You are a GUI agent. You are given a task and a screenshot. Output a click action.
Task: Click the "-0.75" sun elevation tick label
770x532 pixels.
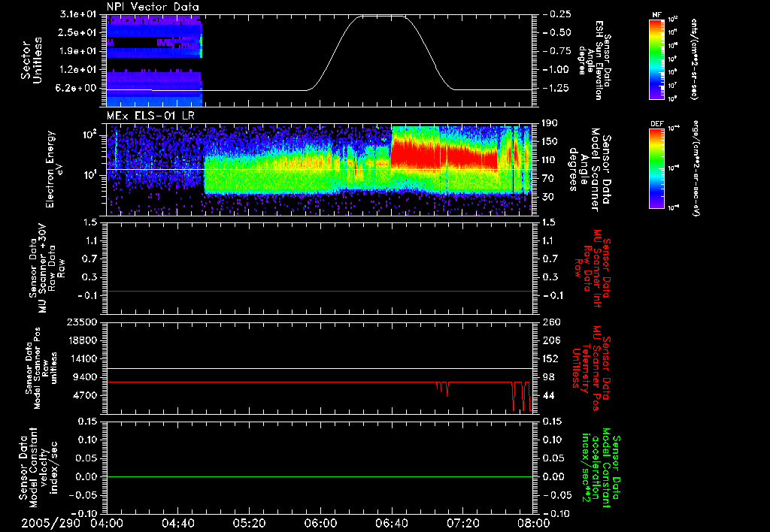tap(557, 51)
